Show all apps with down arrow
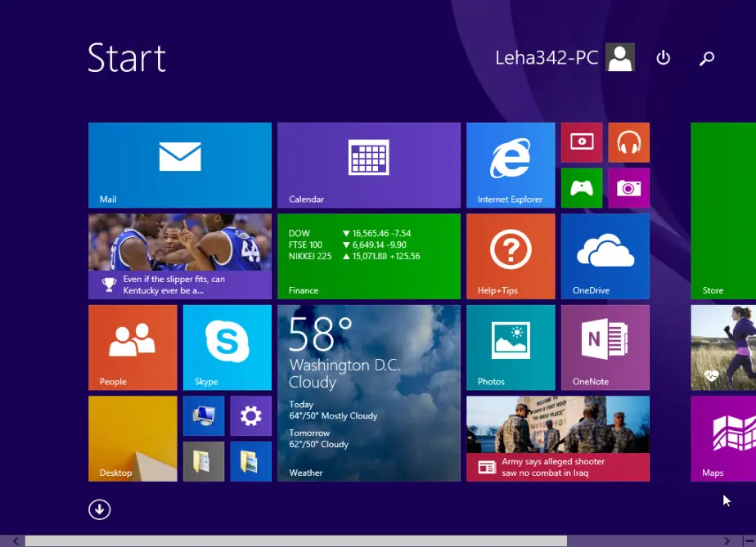 (99, 509)
